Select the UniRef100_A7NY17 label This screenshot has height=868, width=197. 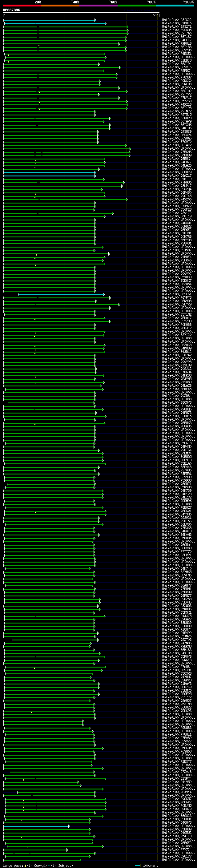point(177,98)
